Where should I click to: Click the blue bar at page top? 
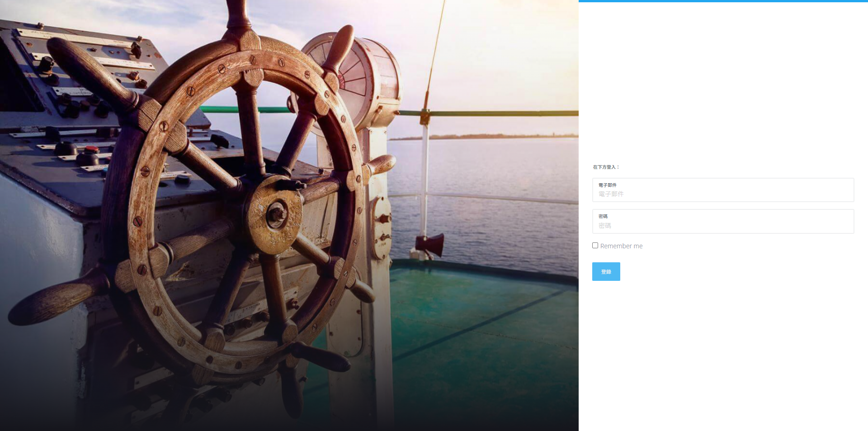tap(723, 1)
